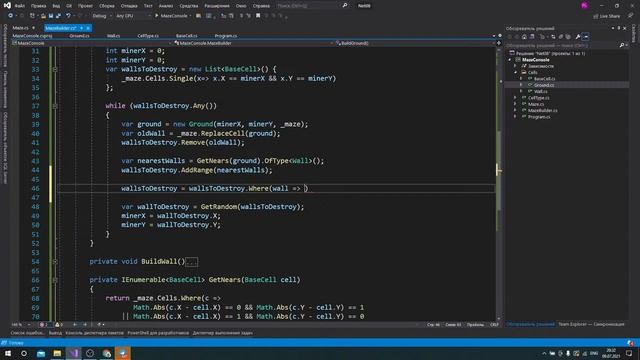Screen dimensions: 640x360
Task: Click the Solution Explorer preview selected items icon
Action: point(585,37)
